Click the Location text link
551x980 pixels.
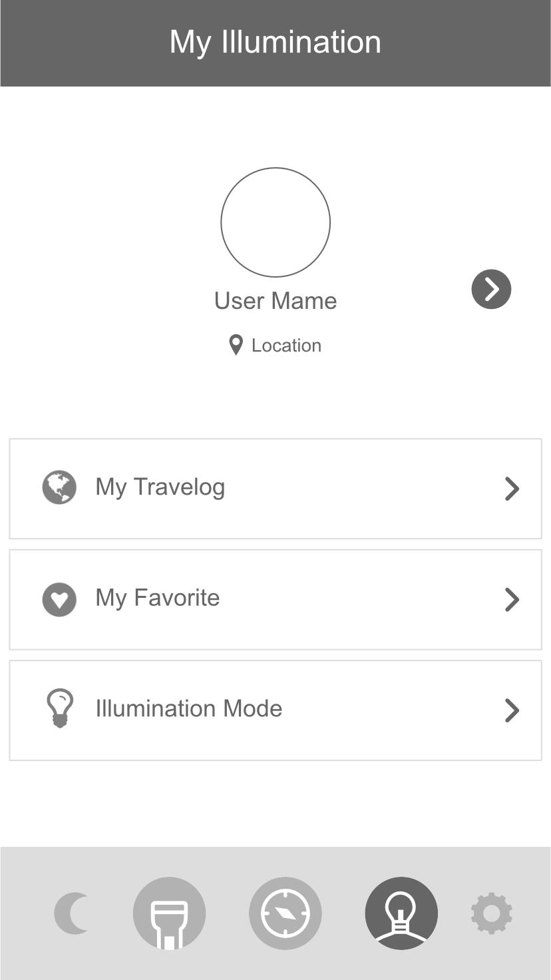click(x=286, y=346)
